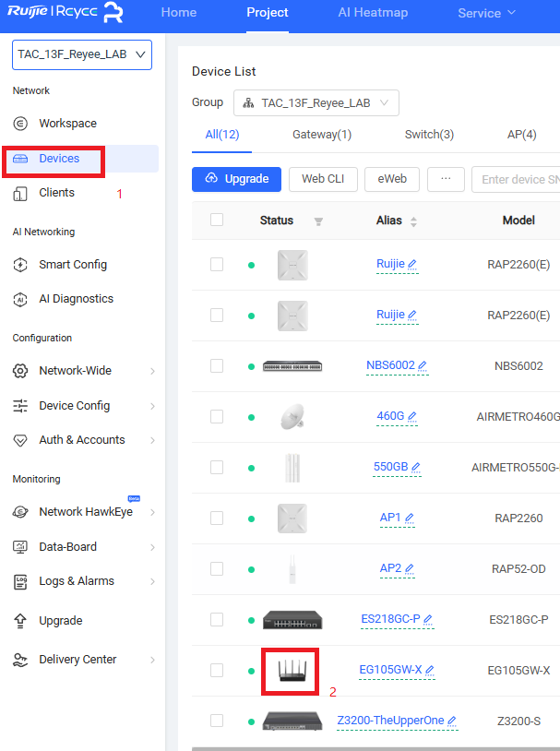Click the Data-Board icon
Image resolution: width=560 pixels, height=751 pixels.
(20, 546)
